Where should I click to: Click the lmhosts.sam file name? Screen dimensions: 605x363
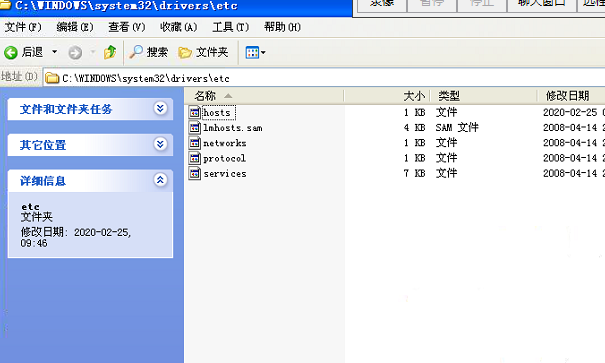(x=233, y=128)
